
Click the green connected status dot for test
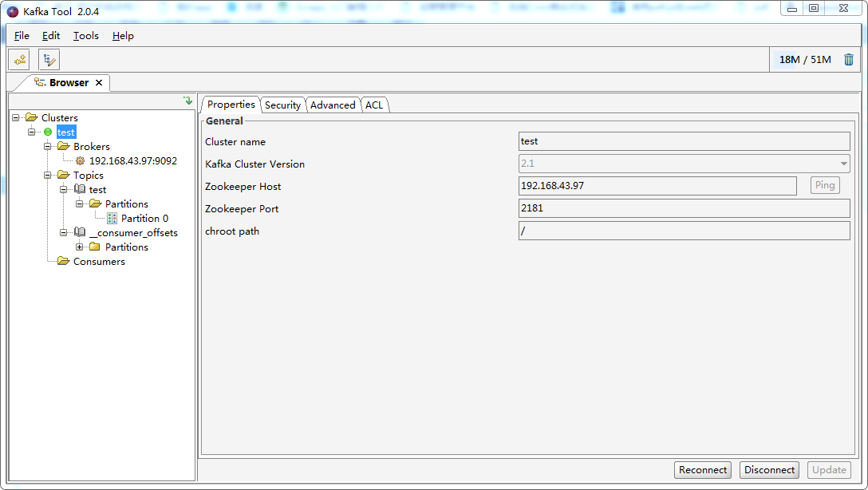tap(48, 132)
